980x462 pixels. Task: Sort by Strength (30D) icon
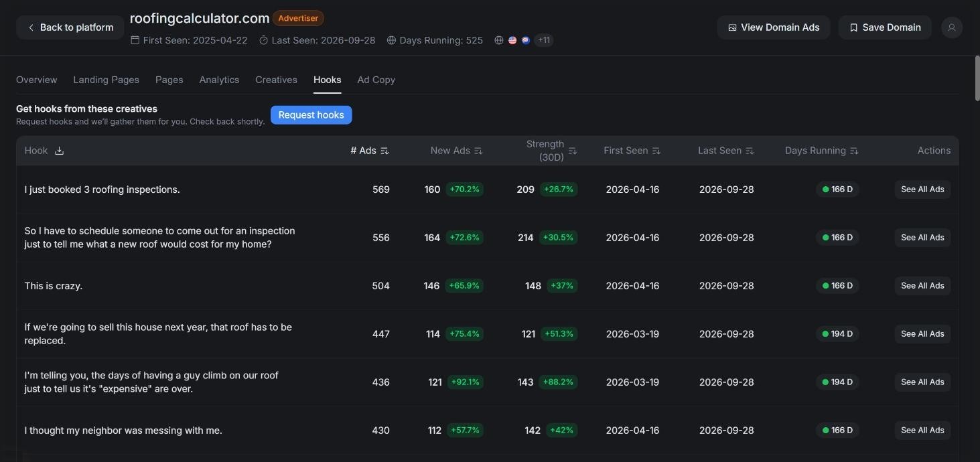point(572,151)
